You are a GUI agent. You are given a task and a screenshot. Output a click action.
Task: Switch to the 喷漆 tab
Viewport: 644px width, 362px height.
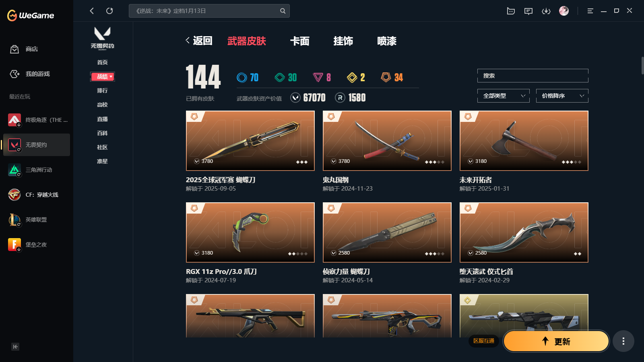[387, 41]
